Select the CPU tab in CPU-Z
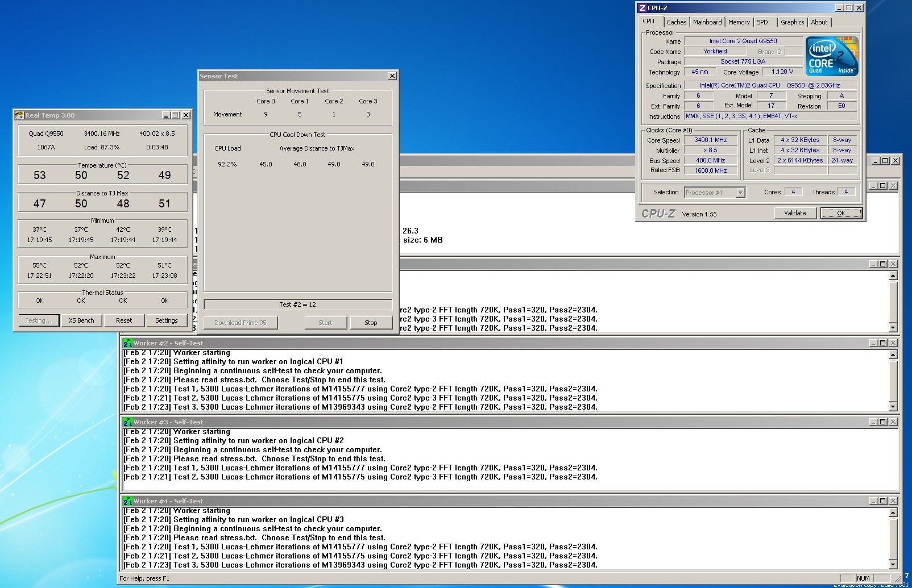 click(649, 21)
